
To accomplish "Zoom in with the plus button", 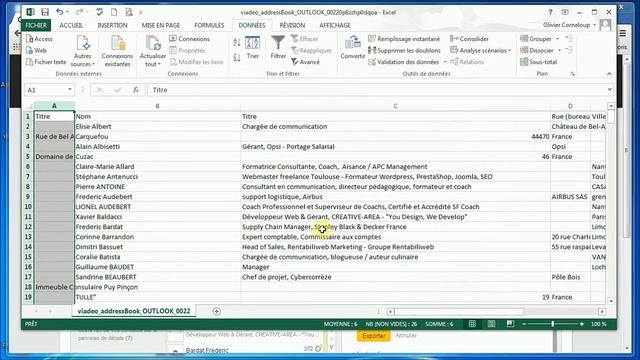I will pyautogui.click(x=582, y=324).
